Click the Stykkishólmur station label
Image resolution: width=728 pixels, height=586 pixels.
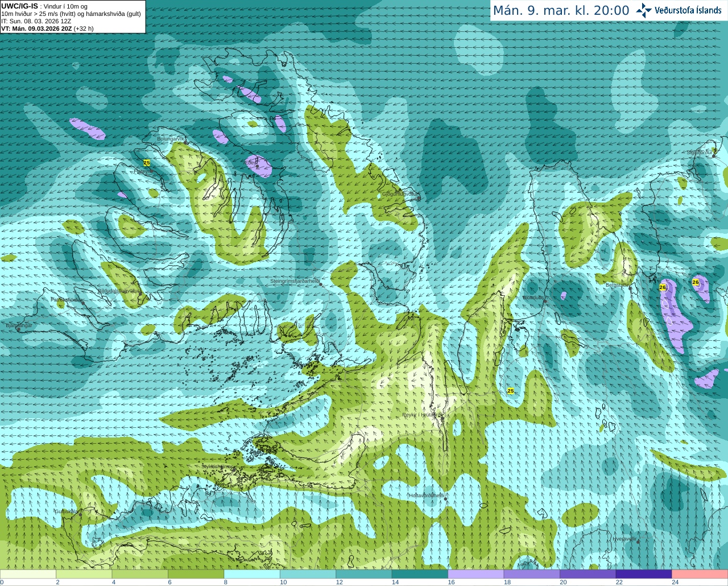point(217,467)
